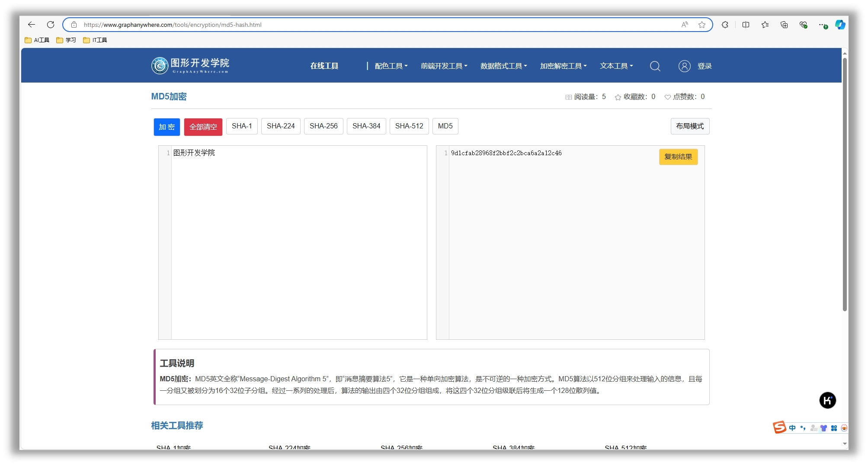
Task: Click the Sogou account icon with the 20 badge
Action: (814, 428)
